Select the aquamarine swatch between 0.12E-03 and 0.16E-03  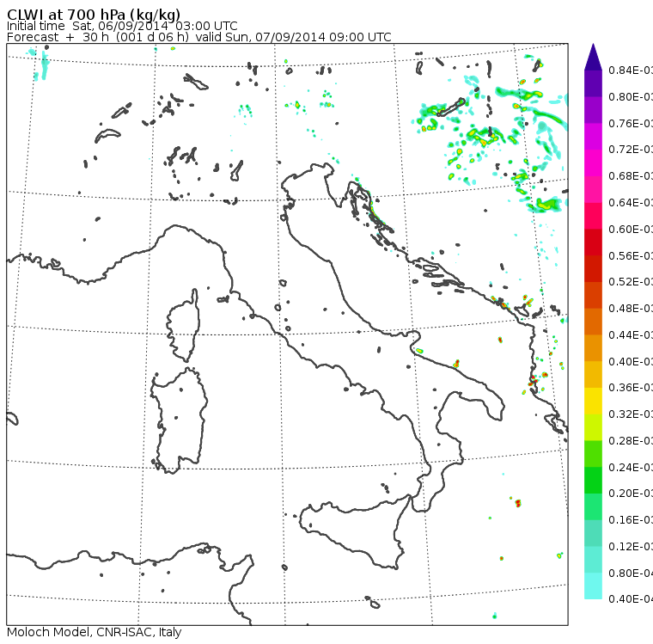[593, 533]
